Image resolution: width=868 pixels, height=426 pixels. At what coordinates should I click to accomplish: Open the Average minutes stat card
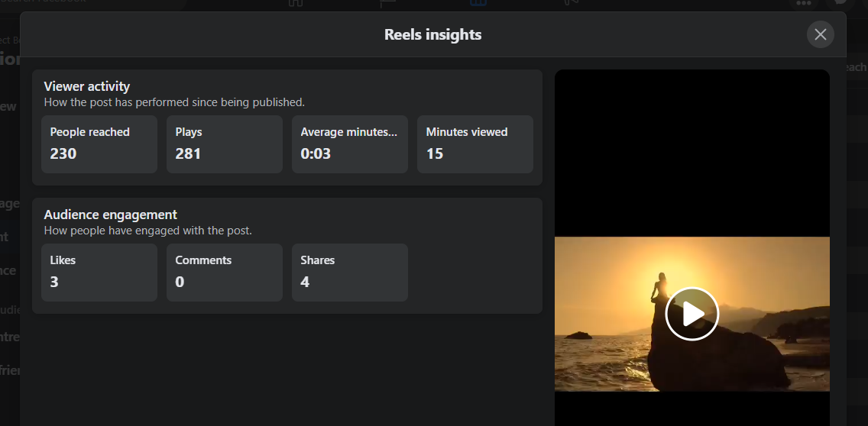pos(350,144)
